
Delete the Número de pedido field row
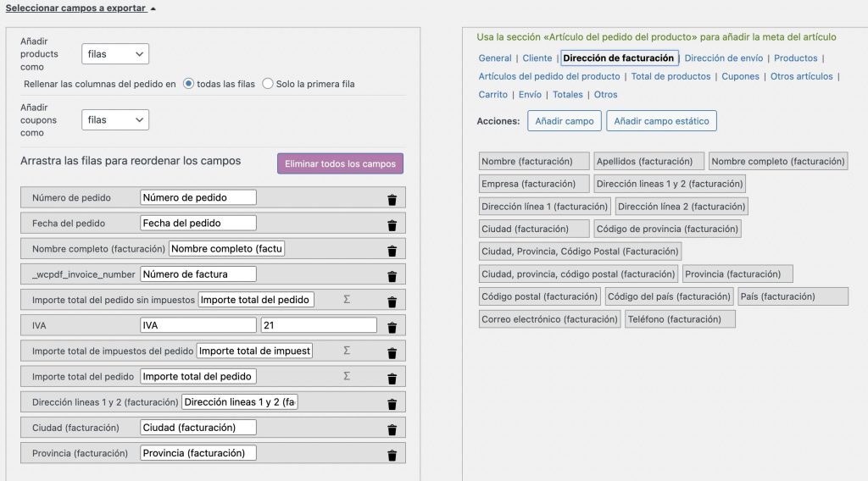392,200
